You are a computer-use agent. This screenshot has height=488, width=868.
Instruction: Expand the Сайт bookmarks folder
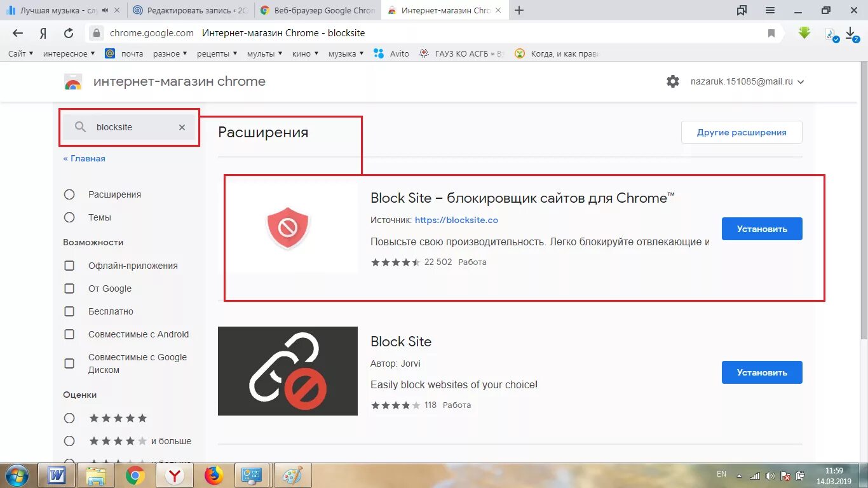[20, 53]
